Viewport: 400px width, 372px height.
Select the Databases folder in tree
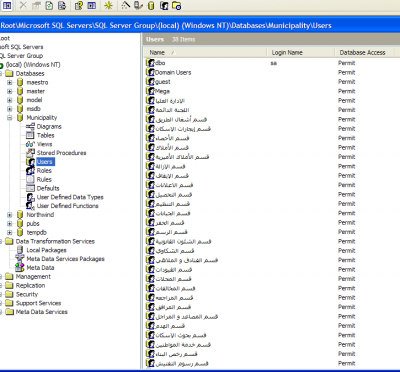click(x=30, y=73)
